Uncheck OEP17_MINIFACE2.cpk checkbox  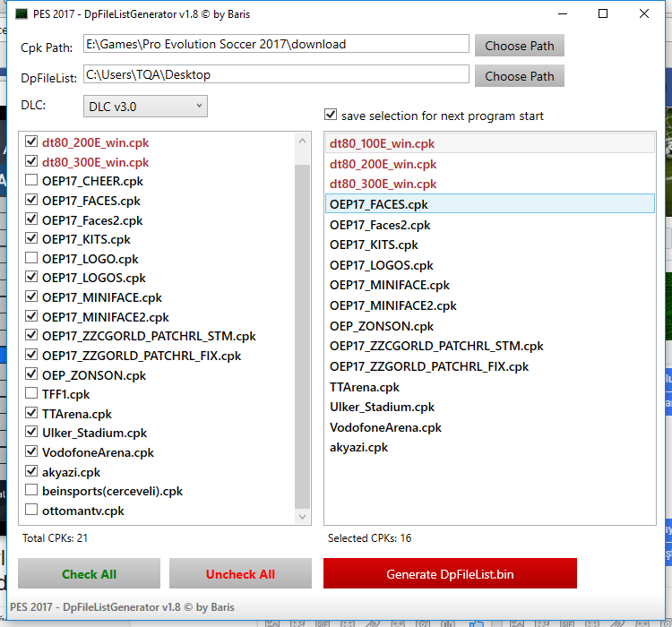click(x=31, y=316)
